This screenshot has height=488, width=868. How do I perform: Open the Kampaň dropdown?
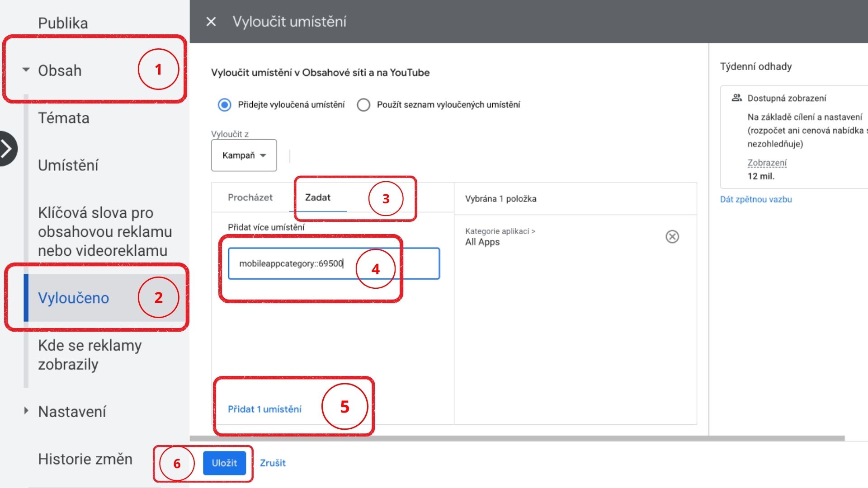pos(244,155)
